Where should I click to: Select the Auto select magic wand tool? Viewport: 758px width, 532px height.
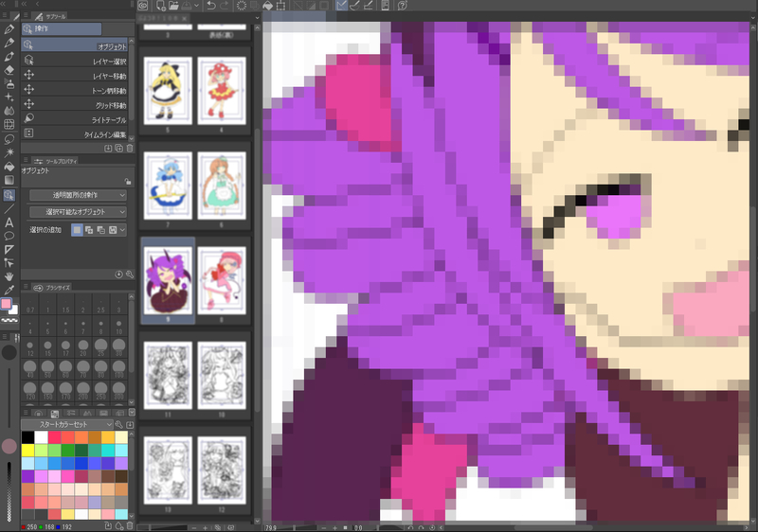click(x=9, y=153)
